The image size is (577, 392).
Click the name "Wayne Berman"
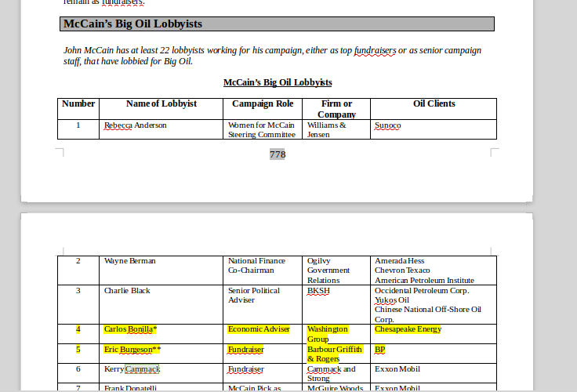pyautogui.click(x=130, y=261)
